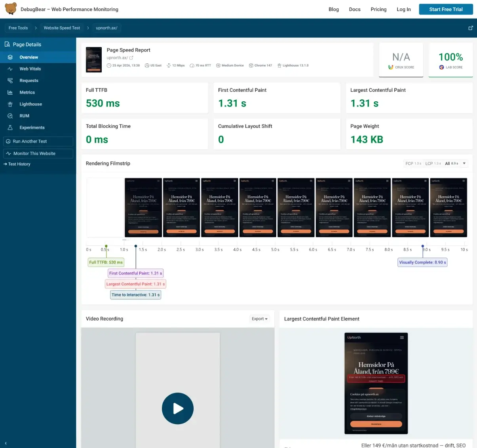
Task: Select the 100% Lab Score card
Action: 450,60
